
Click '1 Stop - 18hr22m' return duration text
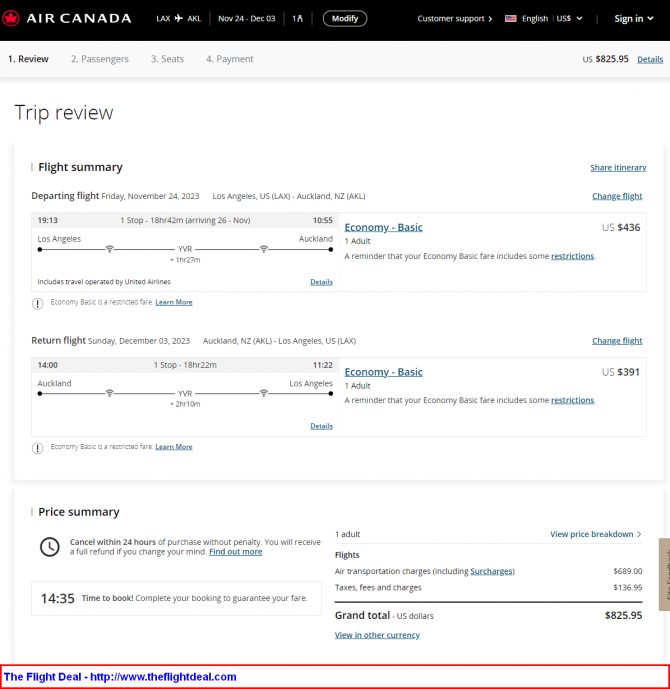(185, 365)
